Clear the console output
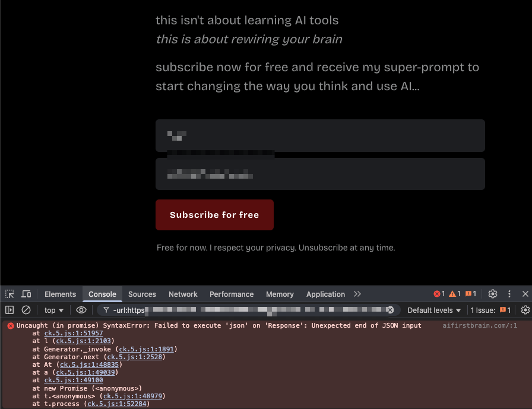The image size is (532, 409). 26,310
